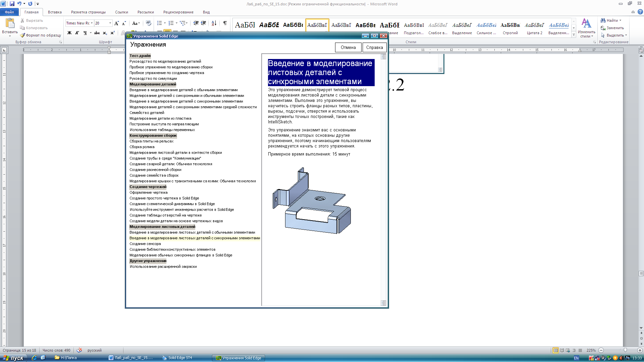This screenshot has width=644, height=362.
Task: Increase font size with the grow font icon
Action: (116, 23)
